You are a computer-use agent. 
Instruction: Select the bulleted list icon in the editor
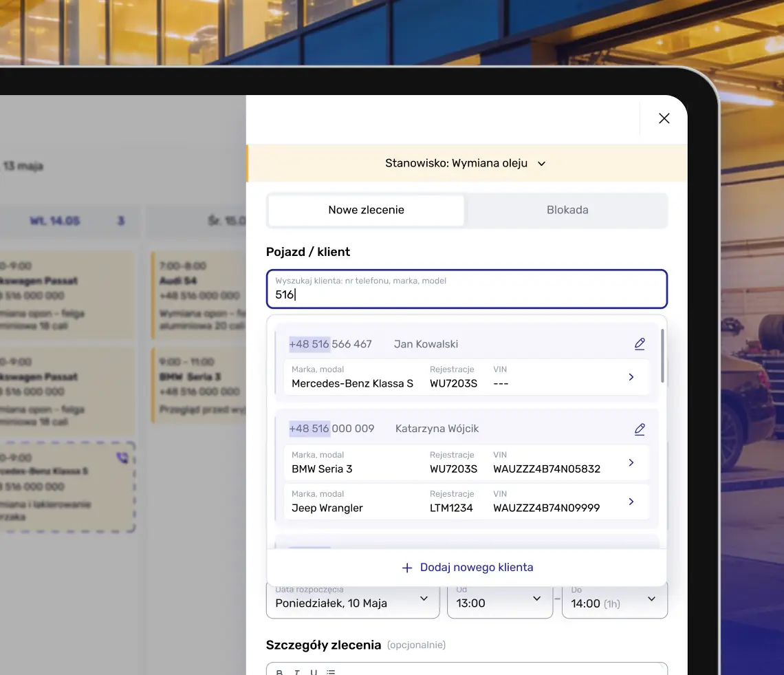point(331,672)
